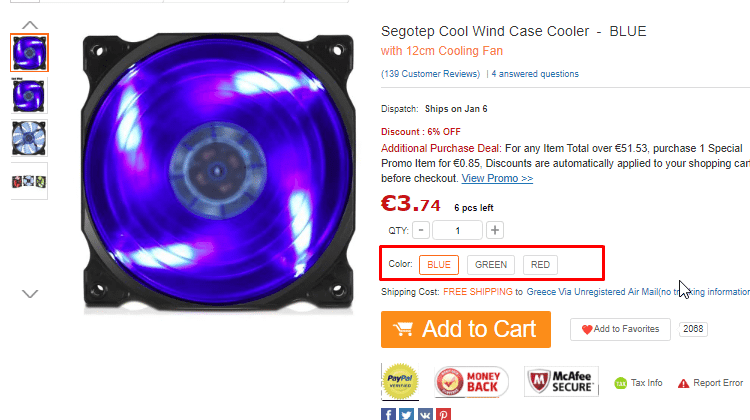This screenshot has height=420, width=750.
Task: Share product on VK icon
Action: pos(425,414)
